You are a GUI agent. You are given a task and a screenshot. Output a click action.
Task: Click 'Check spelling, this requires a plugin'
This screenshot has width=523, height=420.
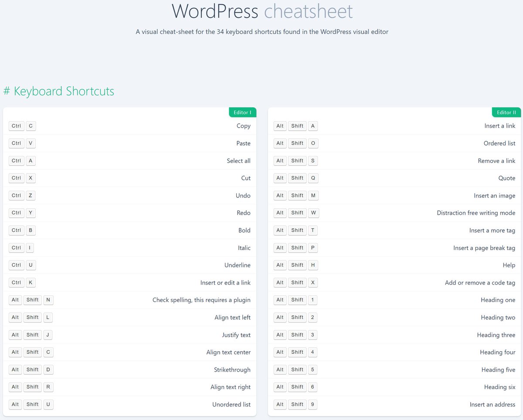tap(201, 300)
